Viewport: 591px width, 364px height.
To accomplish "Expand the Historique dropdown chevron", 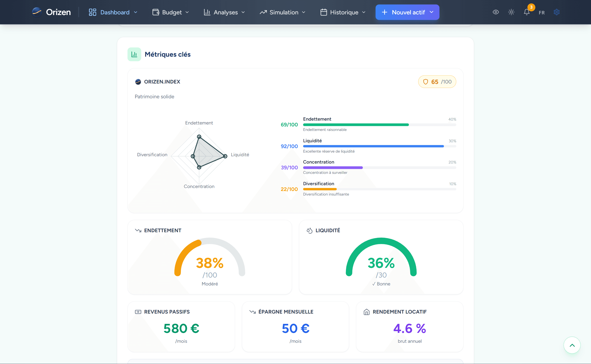I will coord(364,12).
